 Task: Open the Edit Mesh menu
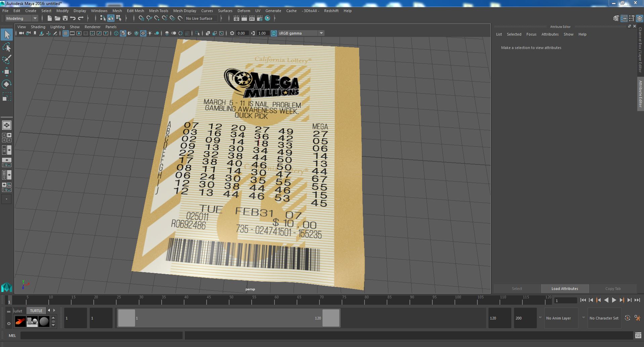click(x=135, y=11)
